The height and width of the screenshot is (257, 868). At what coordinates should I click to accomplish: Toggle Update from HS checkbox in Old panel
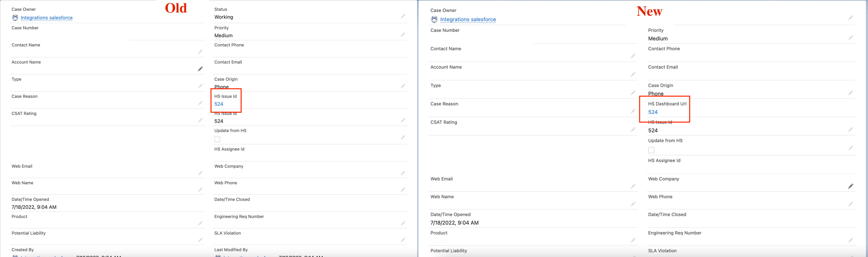[217, 139]
